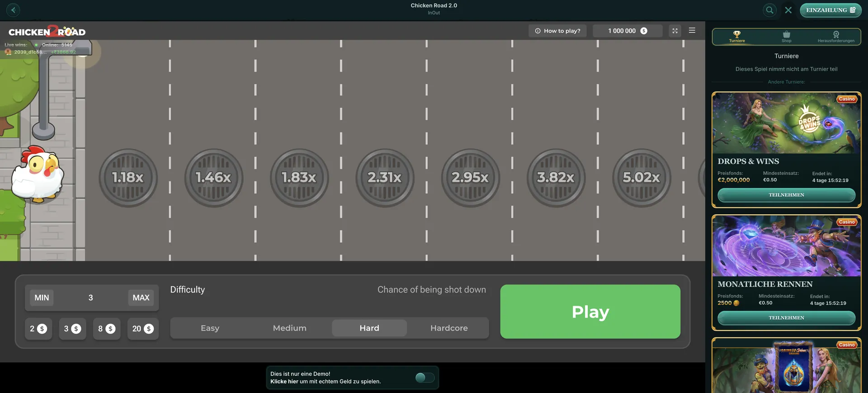Choose the 8 dollar quick bet

point(107,329)
